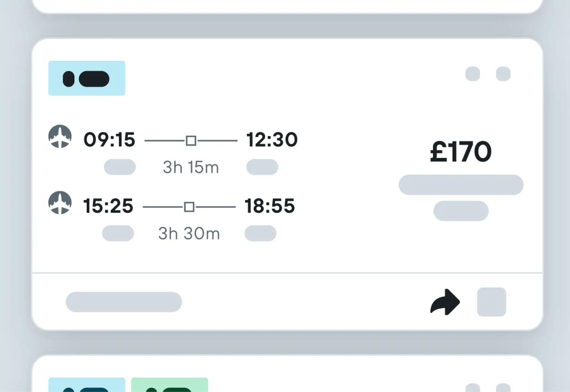Screen dimensions: 570x392
Task: Toggle the grey square save box next to share arrow
Action: click(492, 302)
